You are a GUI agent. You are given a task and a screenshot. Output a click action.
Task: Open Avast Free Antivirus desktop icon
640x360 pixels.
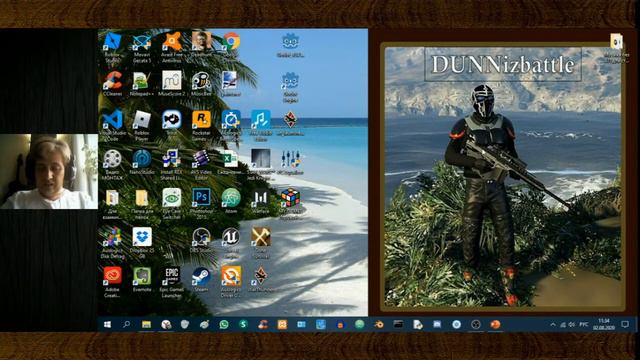click(x=171, y=47)
